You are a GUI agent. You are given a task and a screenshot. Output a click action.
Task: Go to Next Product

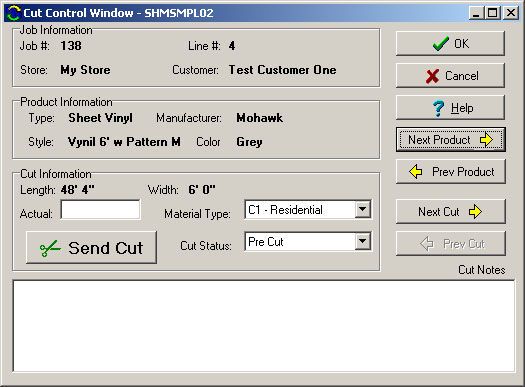point(450,140)
